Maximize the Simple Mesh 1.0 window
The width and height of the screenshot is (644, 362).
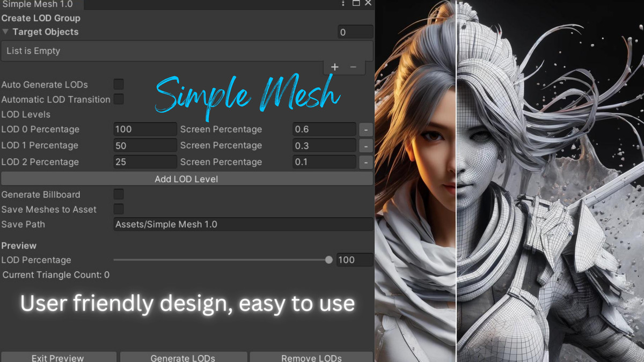[356, 3]
